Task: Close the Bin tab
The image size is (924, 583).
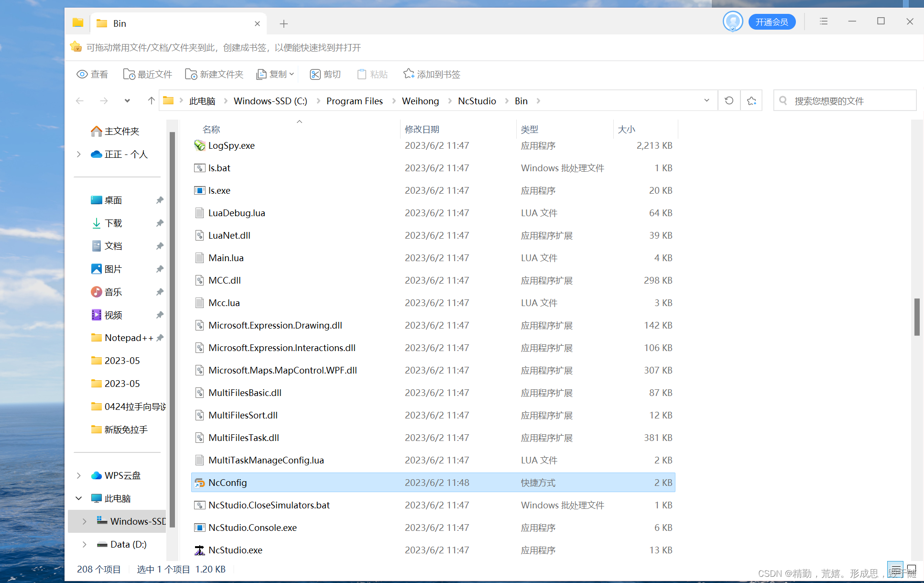Action: point(257,23)
